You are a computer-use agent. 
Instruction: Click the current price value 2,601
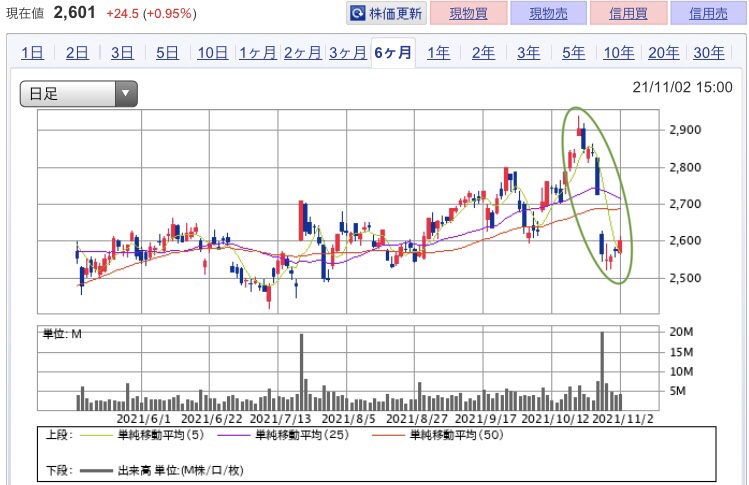(x=75, y=12)
